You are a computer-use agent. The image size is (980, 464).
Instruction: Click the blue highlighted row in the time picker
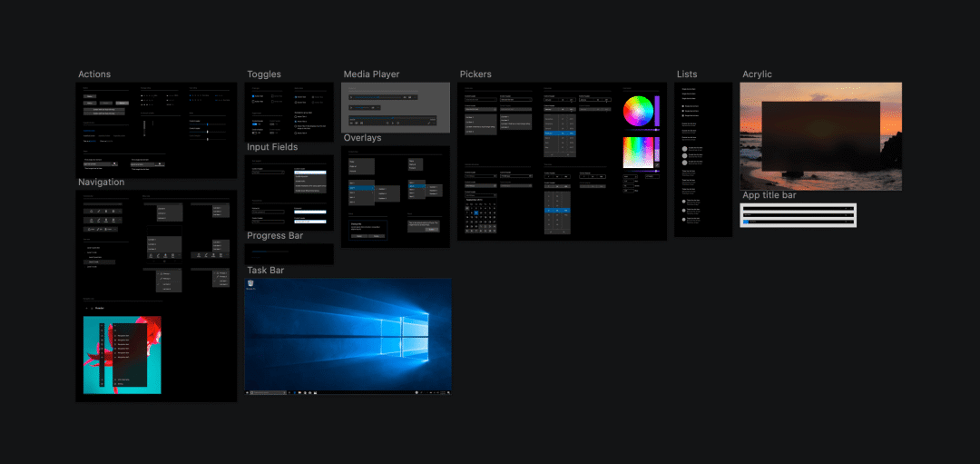pos(557,211)
